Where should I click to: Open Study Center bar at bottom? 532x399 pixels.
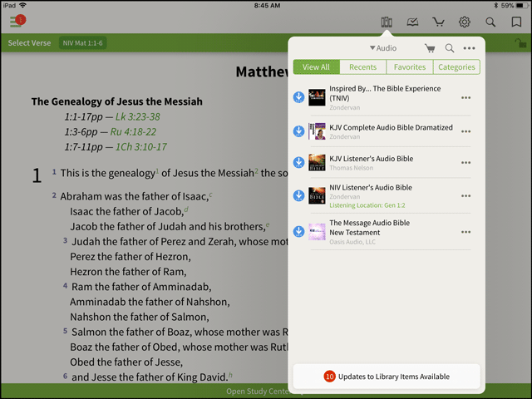click(x=257, y=392)
